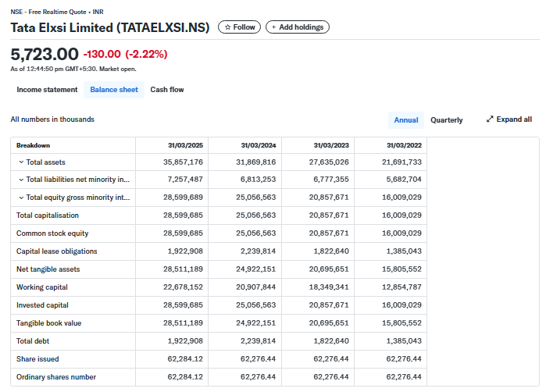Viewport: 546px width, 392px height.
Task: Click the Total debt row label
Action: point(33,341)
